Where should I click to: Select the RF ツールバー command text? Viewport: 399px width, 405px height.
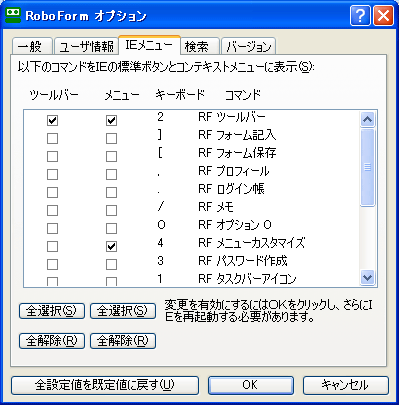click(232, 117)
